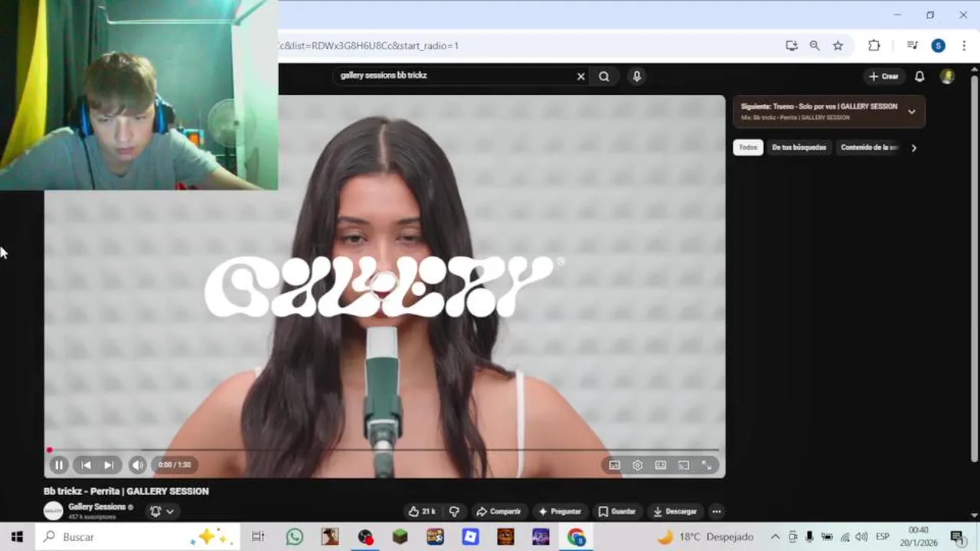Image resolution: width=980 pixels, height=551 pixels.
Task: Open Minecraft from the taskbar
Action: (x=400, y=537)
